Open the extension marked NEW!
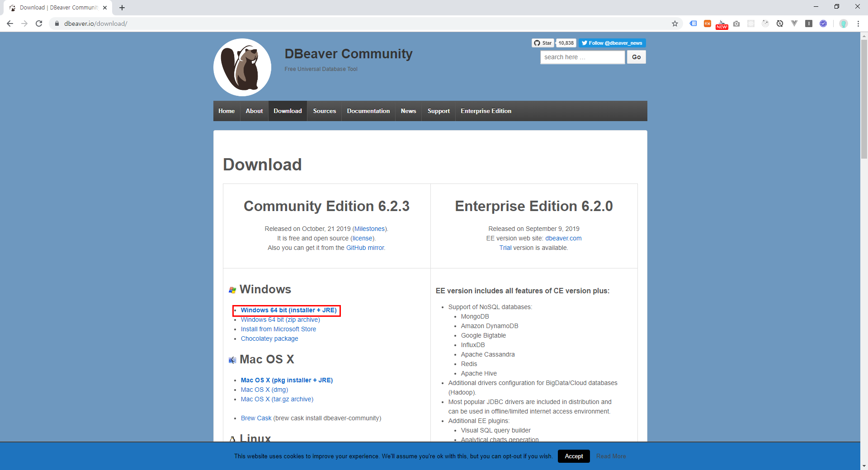This screenshot has height=470, width=868. (x=722, y=24)
